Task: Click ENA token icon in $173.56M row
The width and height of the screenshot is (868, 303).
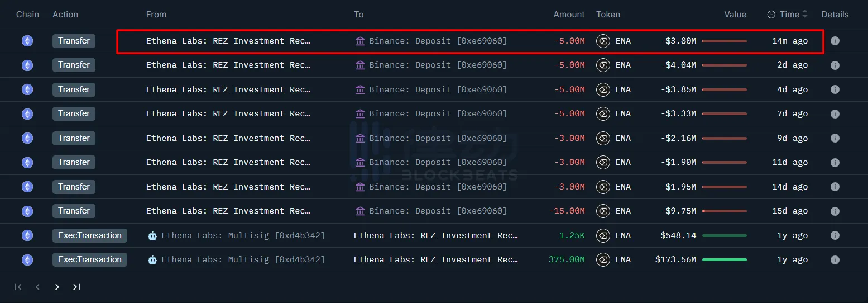Action: (603, 260)
